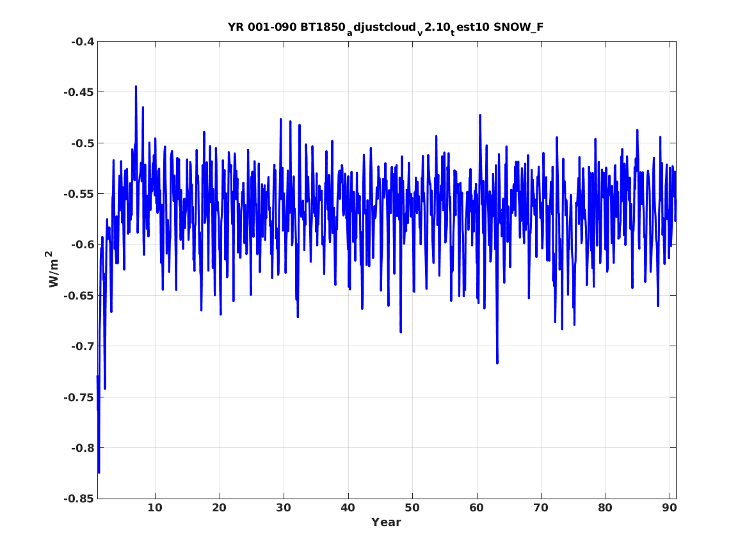The width and height of the screenshot is (747, 560).
Task: Click the x-axis tick label 60
Action: [x=476, y=508]
